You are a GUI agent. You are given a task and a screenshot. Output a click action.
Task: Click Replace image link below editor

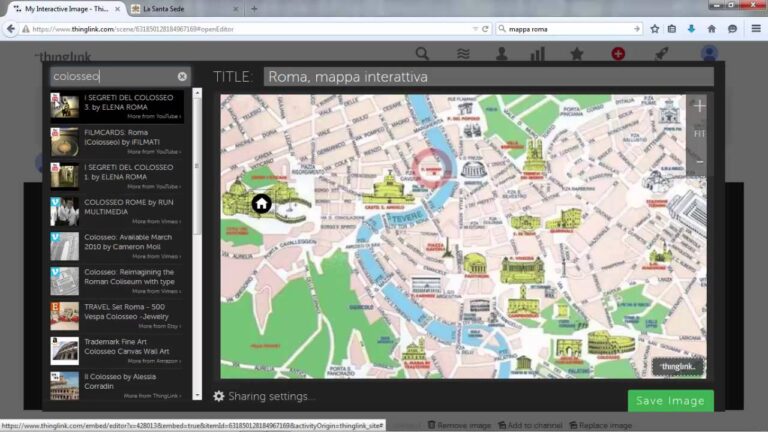point(600,425)
